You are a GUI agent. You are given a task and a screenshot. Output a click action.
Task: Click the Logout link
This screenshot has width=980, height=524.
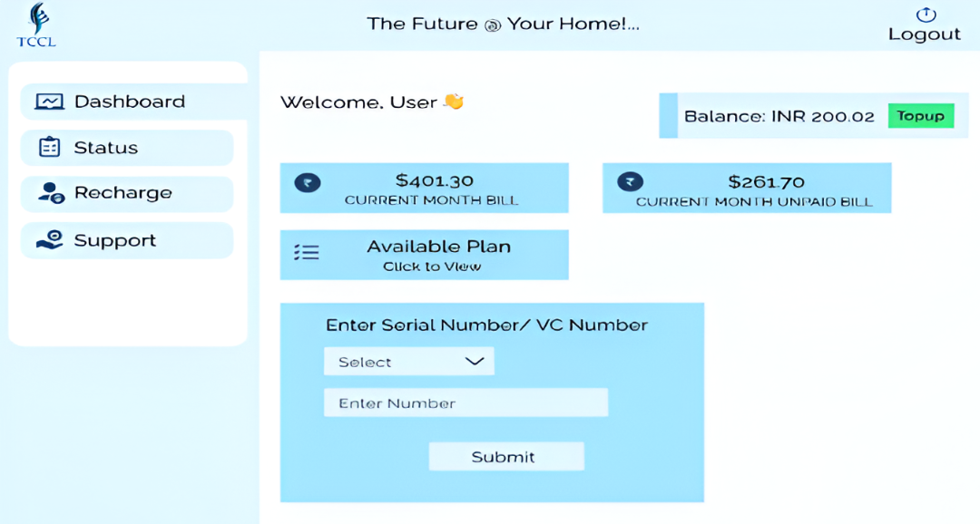click(x=925, y=34)
